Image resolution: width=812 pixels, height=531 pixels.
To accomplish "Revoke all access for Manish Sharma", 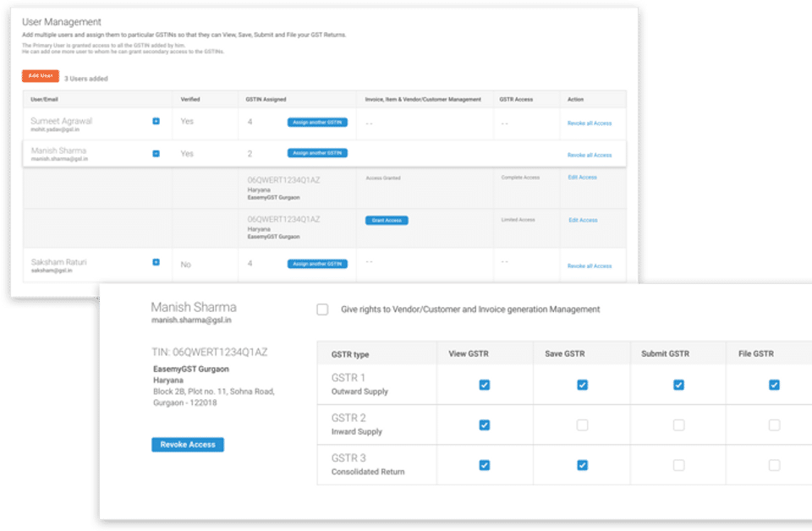I will coord(590,156).
